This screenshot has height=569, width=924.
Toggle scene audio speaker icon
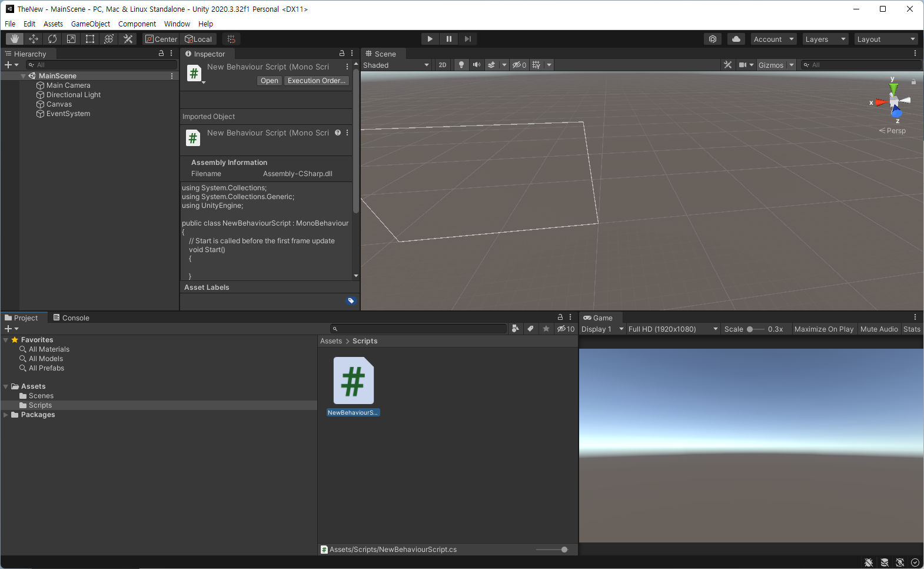(x=477, y=65)
